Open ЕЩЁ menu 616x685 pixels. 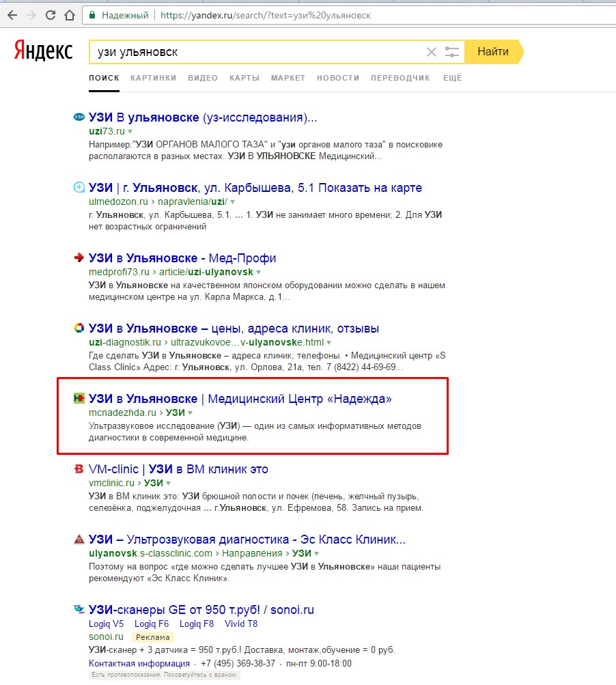453,78
